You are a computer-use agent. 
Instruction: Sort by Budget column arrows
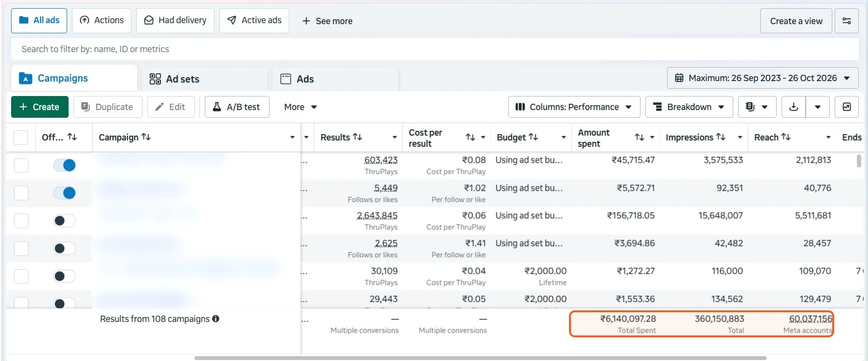(533, 137)
